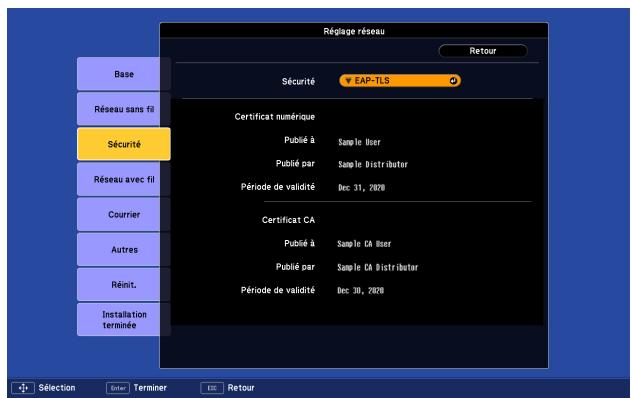Open the EAP-TLS security dropdown
The width and height of the screenshot is (632, 398).
coord(400,81)
